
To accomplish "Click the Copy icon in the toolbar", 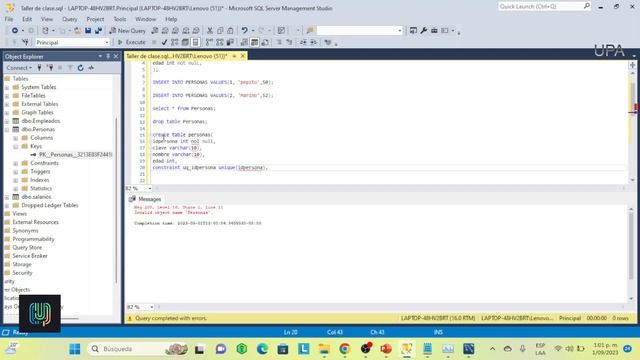I will [220, 31].
